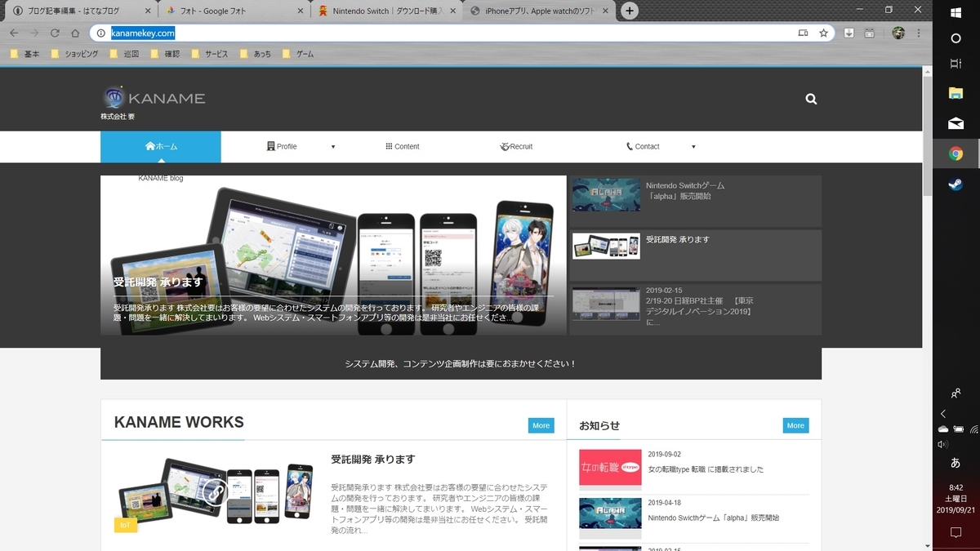
Task: Open the Chrome three-dot menu
Action: [x=920, y=33]
